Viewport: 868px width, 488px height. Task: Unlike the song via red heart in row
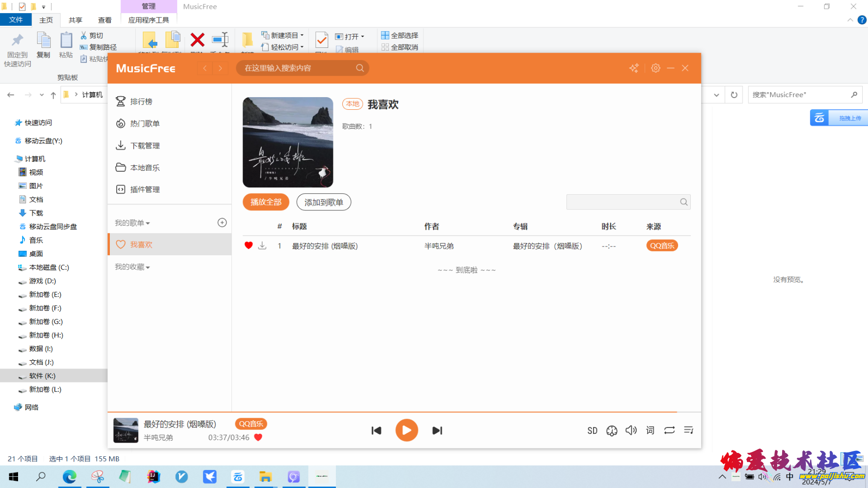(248, 245)
